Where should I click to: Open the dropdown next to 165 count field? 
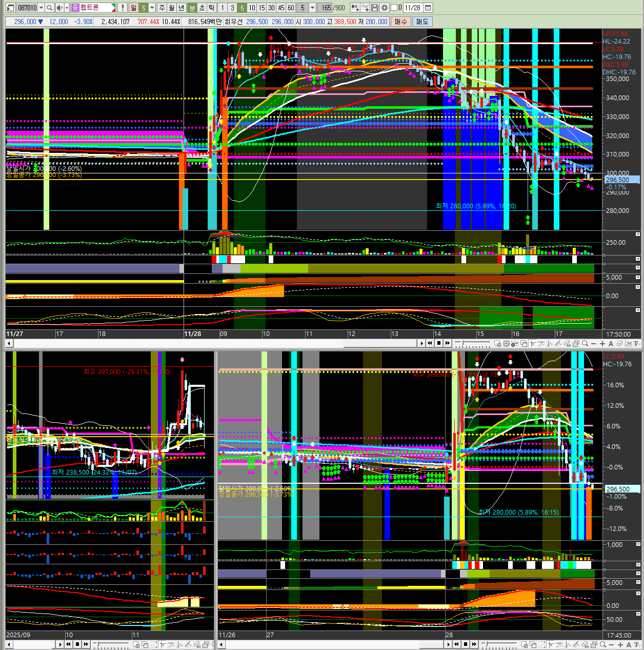pos(311,8)
